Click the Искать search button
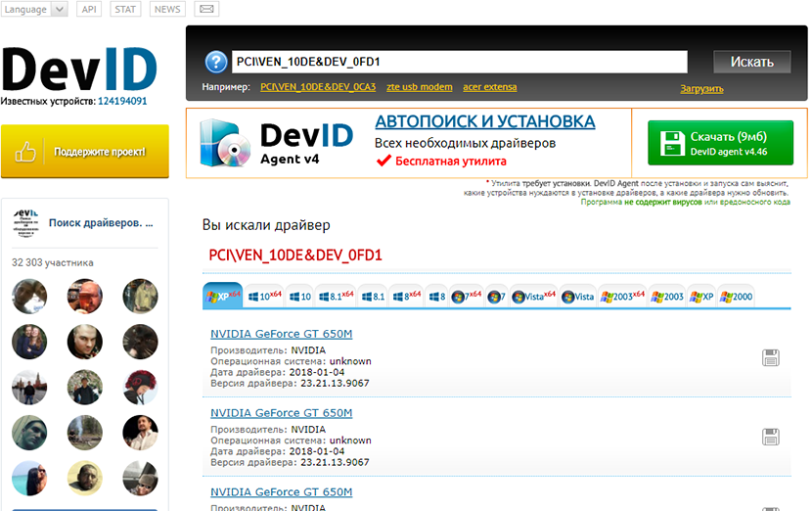Image resolution: width=812 pixels, height=511 pixels. 751,62
